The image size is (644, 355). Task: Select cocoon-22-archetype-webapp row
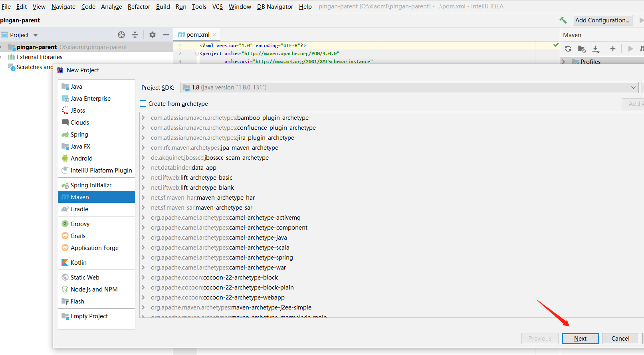[x=218, y=297]
